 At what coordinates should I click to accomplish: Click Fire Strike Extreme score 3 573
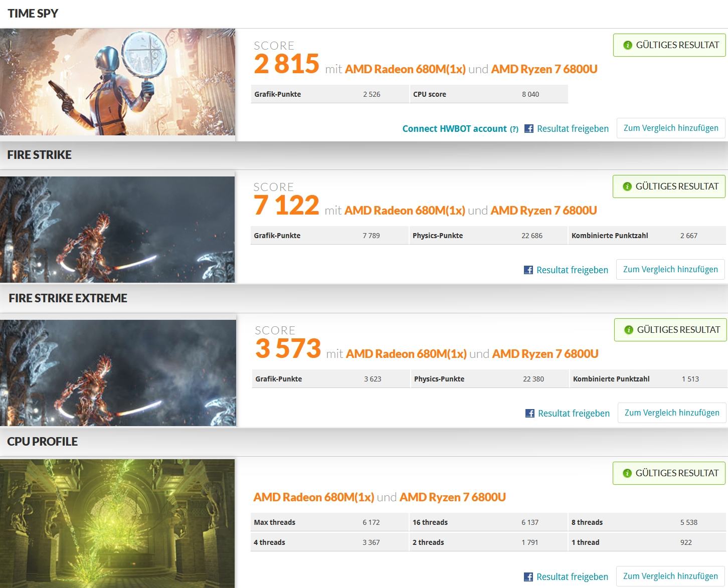[x=288, y=349]
